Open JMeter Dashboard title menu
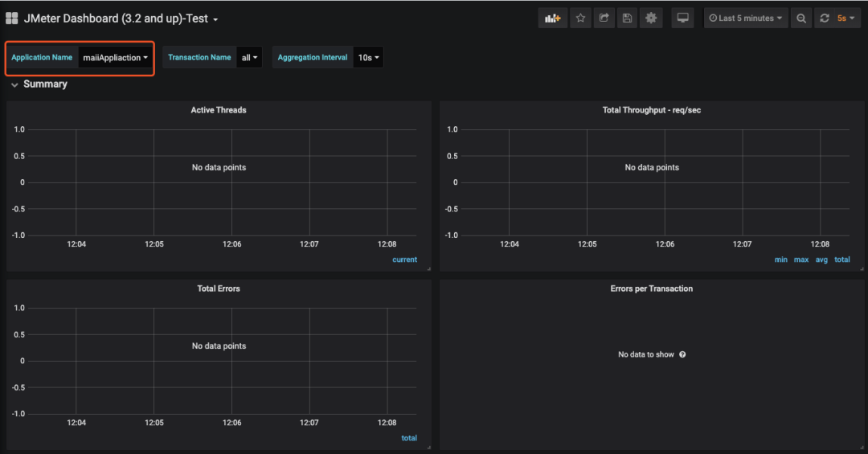The width and height of the screenshot is (868, 454). click(120, 18)
